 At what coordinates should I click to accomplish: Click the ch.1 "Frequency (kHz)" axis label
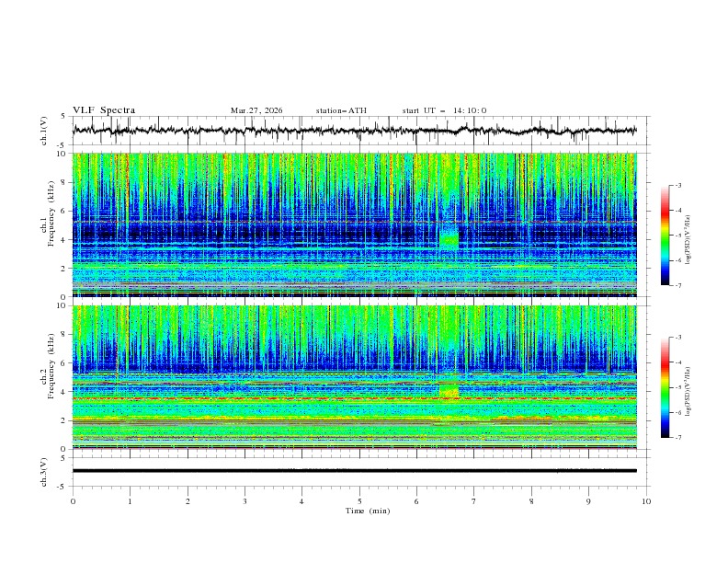click(x=51, y=214)
